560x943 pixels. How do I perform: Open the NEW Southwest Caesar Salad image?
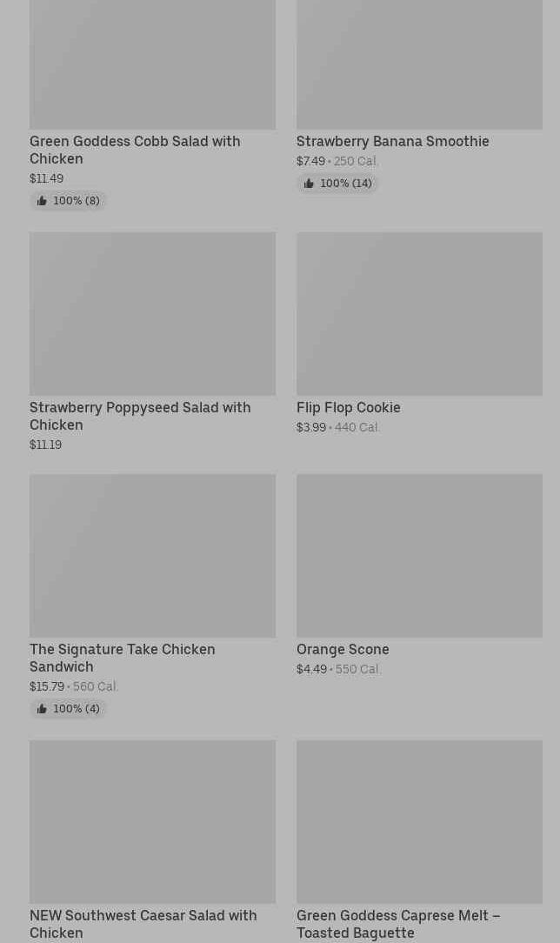click(152, 821)
